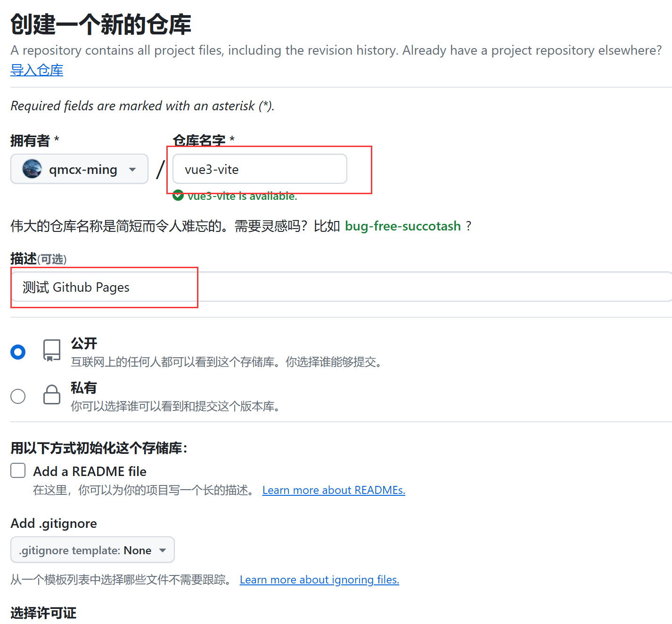
Task: Select the 公开 public radio button
Action: click(18, 352)
